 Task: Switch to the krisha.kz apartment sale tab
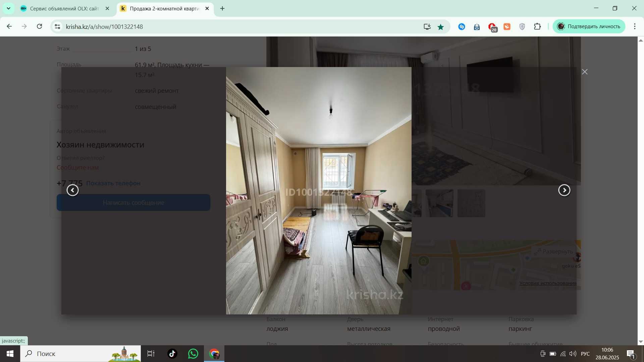(164, 9)
